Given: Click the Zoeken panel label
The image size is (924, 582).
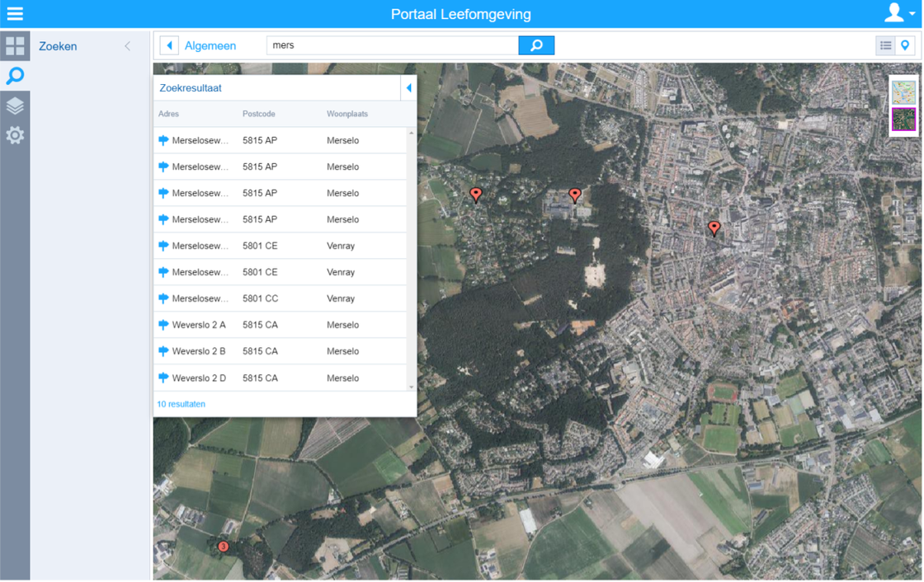Looking at the screenshot, I should point(58,46).
